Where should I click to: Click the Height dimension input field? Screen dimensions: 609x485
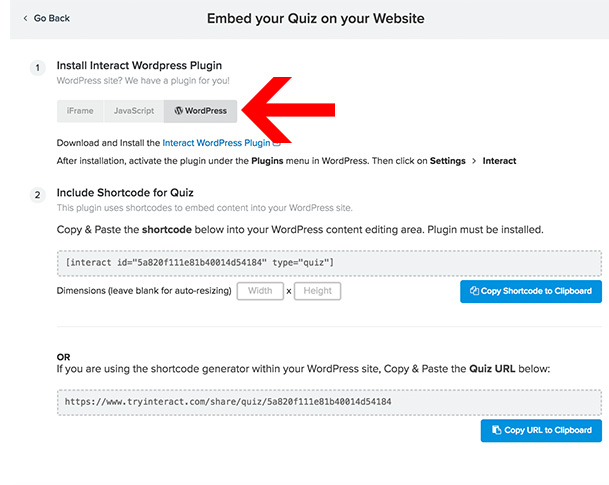317,291
